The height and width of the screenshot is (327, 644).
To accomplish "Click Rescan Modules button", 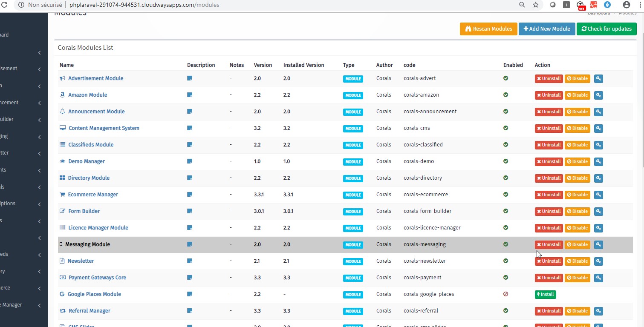I will pos(488,29).
